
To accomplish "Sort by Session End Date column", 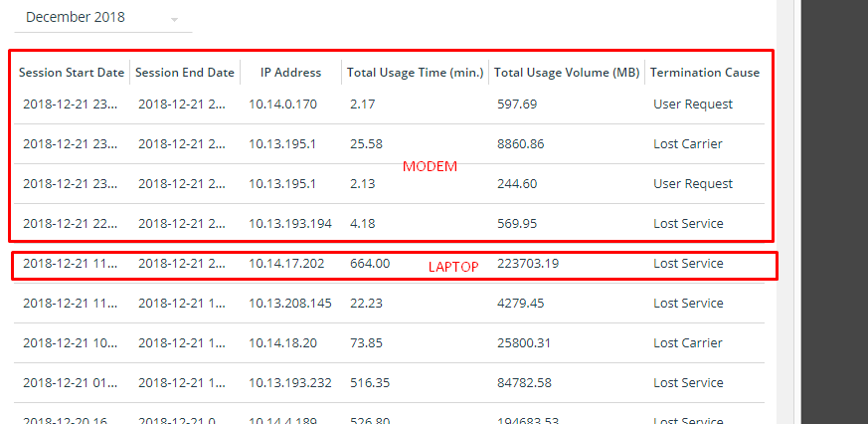I will pos(185,73).
